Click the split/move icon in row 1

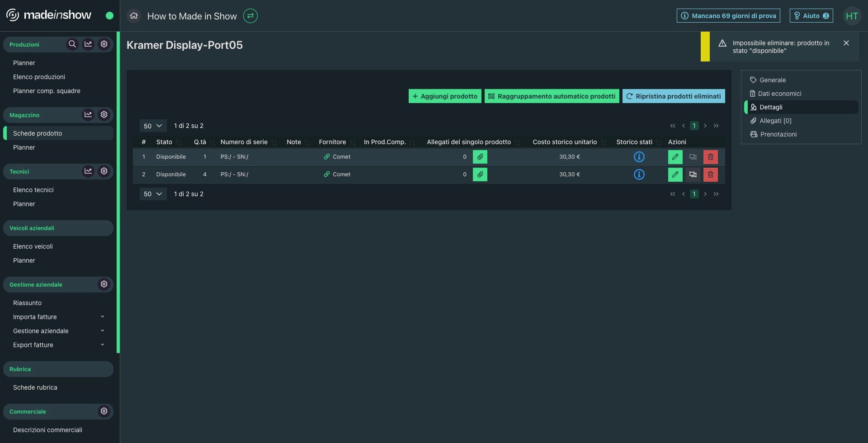[693, 157]
